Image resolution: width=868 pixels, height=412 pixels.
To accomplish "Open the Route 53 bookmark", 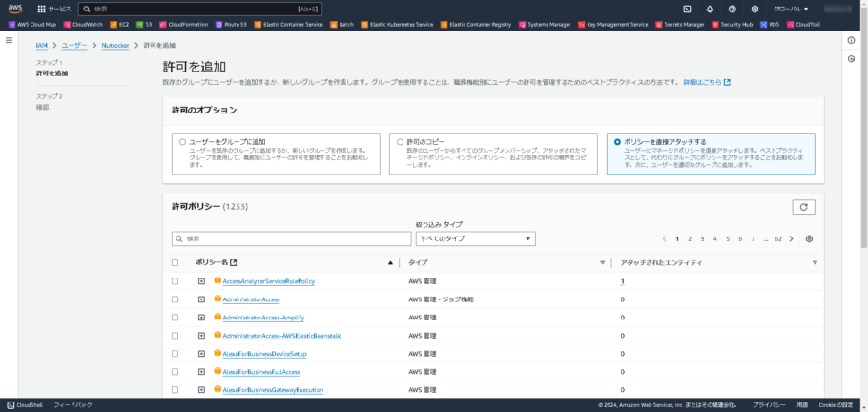I will [231, 25].
